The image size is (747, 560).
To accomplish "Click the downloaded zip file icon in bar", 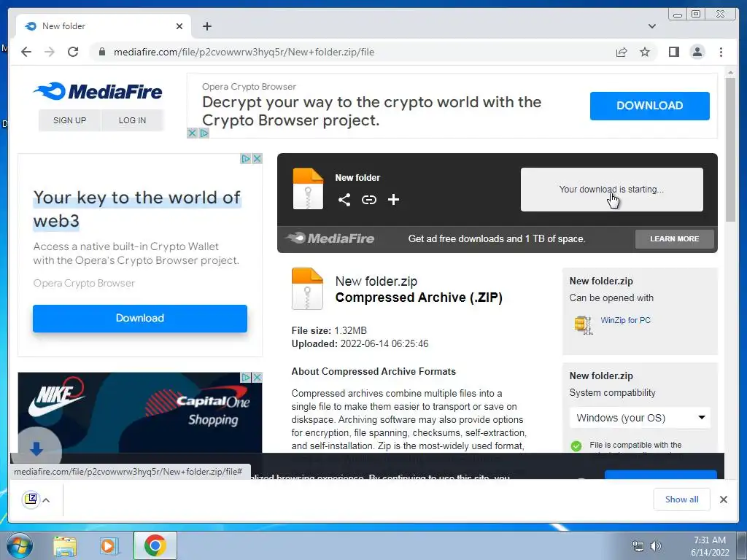I will tap(31, 499).
